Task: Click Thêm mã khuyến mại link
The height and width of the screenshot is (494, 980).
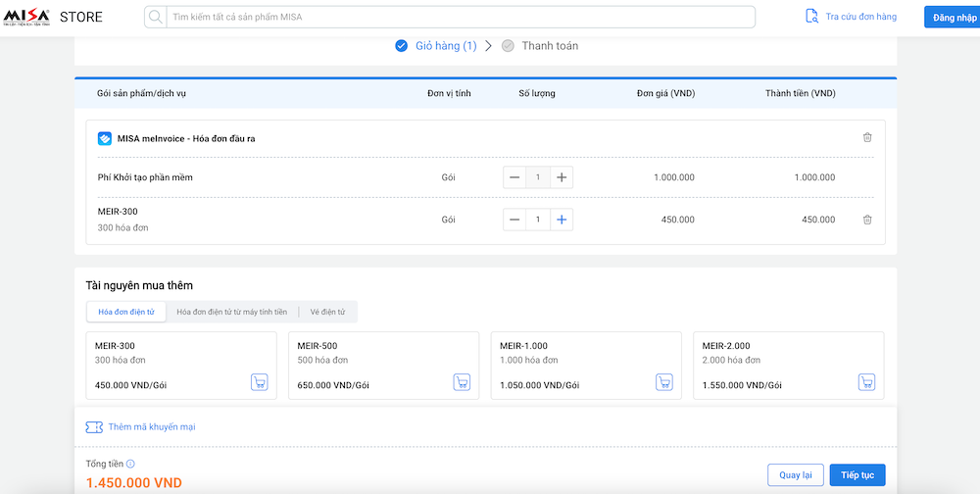Action: coord(152,427)
